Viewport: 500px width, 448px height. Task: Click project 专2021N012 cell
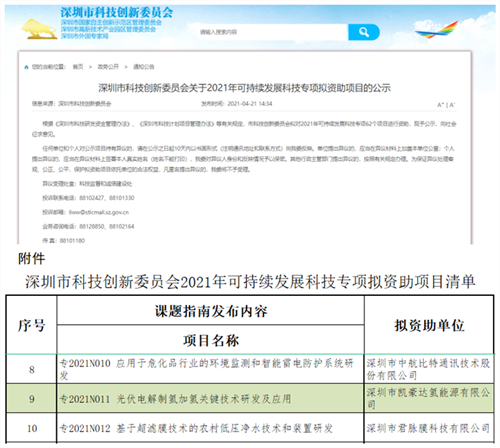click(211, 428)
